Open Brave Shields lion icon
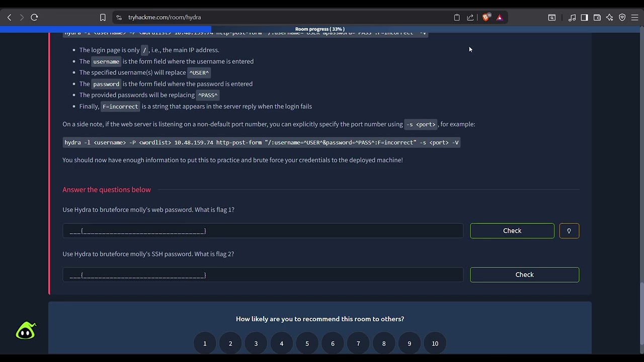644x362 pixels. coord(486,17)
